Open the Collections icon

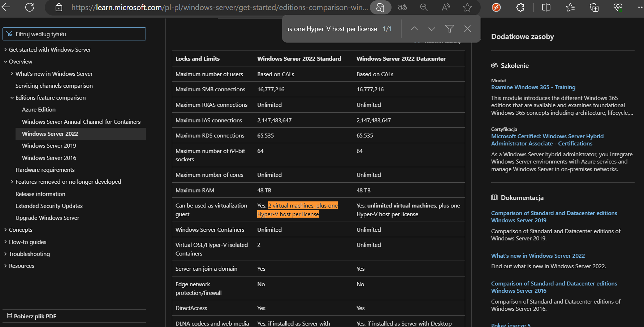(x=594, y=7)
